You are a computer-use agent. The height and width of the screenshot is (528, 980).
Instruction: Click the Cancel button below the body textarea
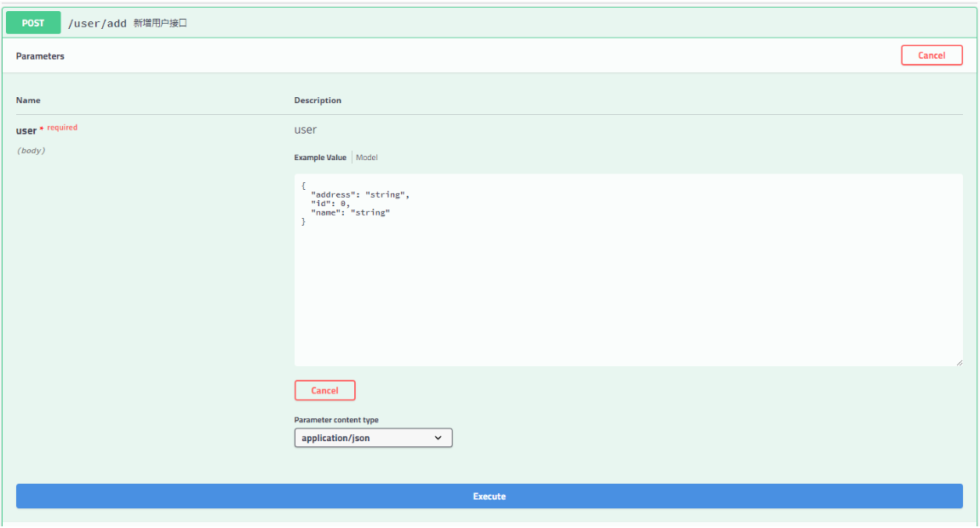[324, 391]
